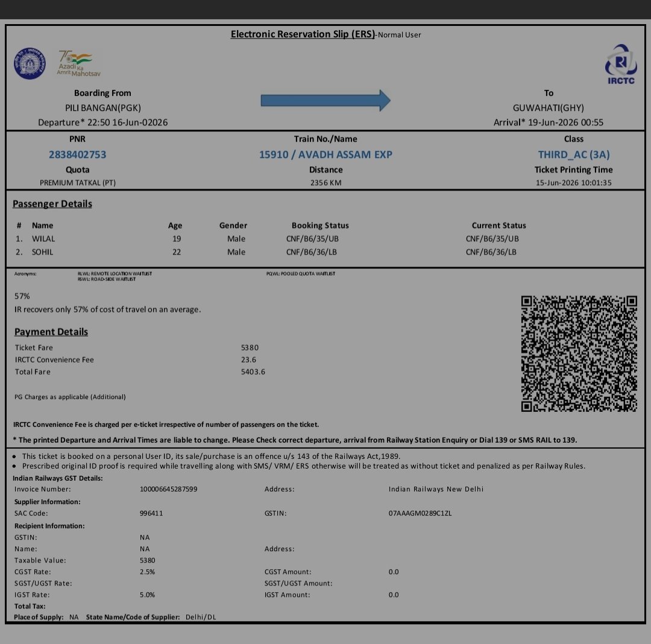Image resolution: width=651 pixels, height=644 pixels.
Task: Click the PNR number 2838402753
Action: (x=78, y=154)
